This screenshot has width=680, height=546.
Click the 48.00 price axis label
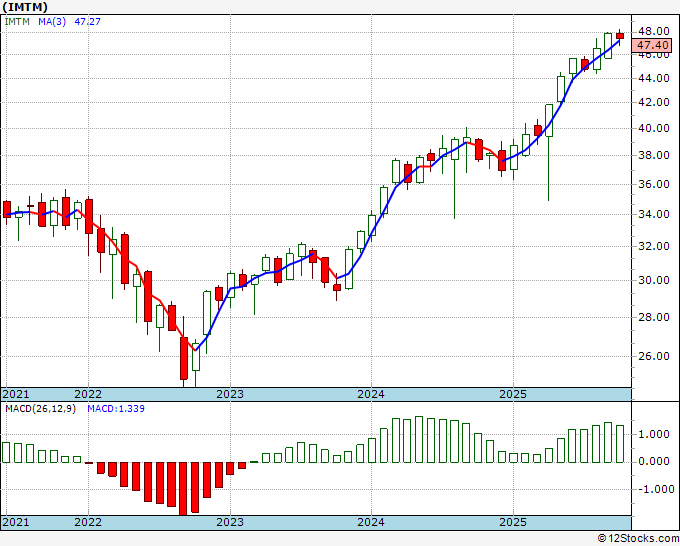point(654,31)
